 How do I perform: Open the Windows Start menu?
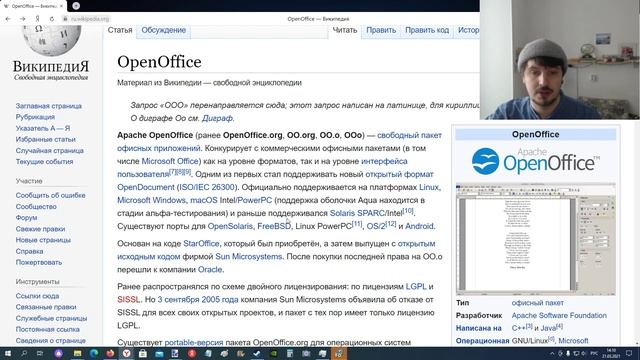[x=8, y=353]
